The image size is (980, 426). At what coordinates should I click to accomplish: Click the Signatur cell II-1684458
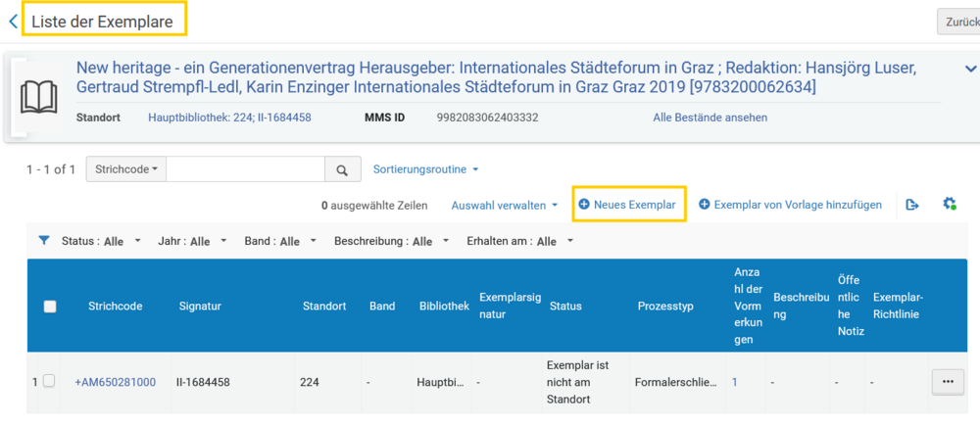pyautogui.click(x=203, y=382)
